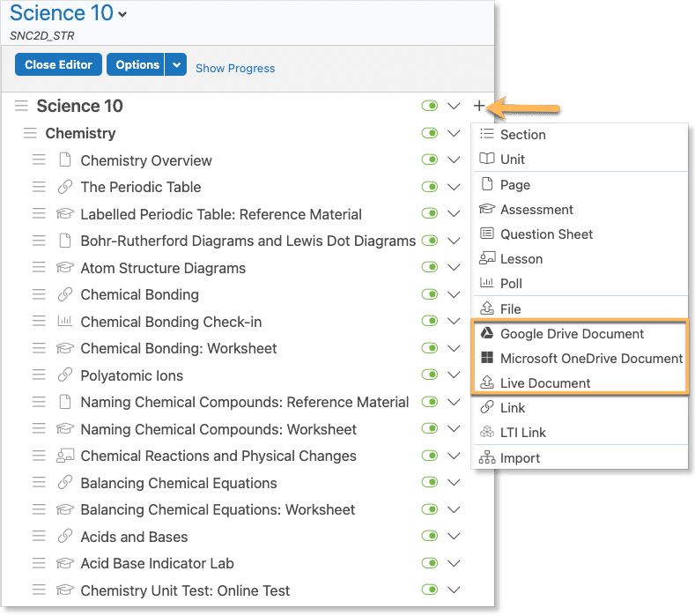Choose LTI Link in the add menu
Screen dimensions: 695x616
pyautogui.click(x=523, y=433)
